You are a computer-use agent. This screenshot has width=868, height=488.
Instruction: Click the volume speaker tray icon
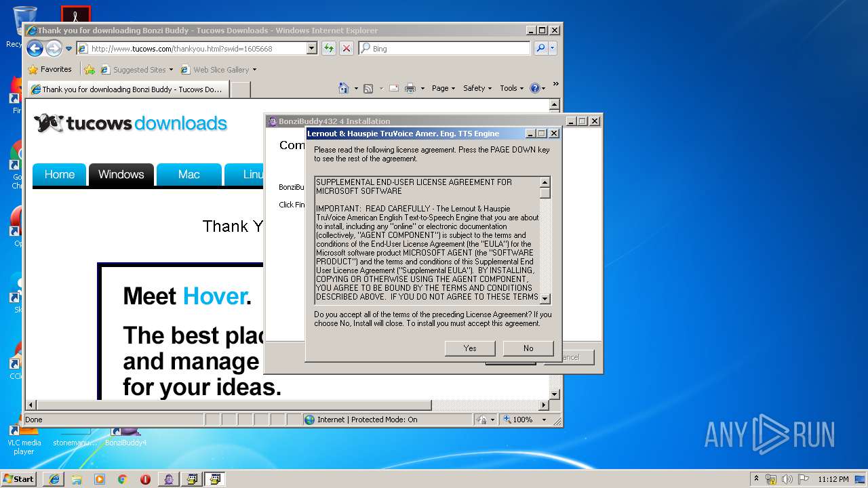coord(787,479)
